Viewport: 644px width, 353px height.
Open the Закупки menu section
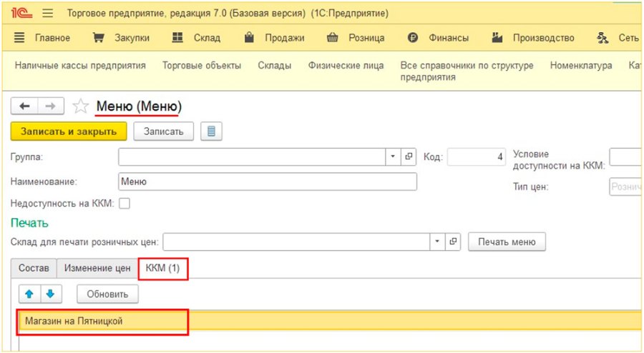tap(132, 38)
